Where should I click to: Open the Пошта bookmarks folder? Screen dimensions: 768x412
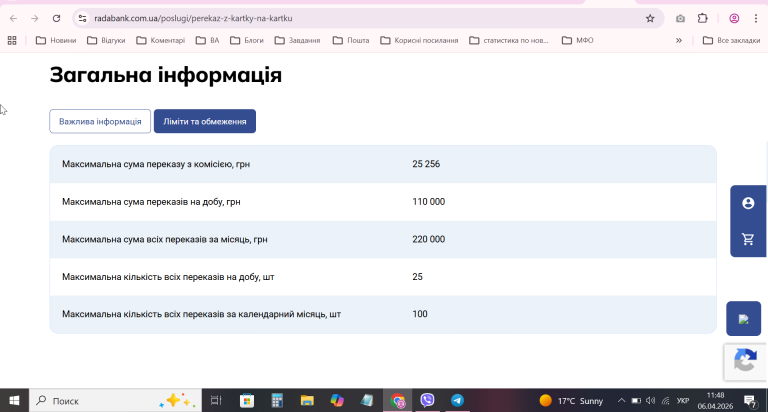[x=351, y=40]
